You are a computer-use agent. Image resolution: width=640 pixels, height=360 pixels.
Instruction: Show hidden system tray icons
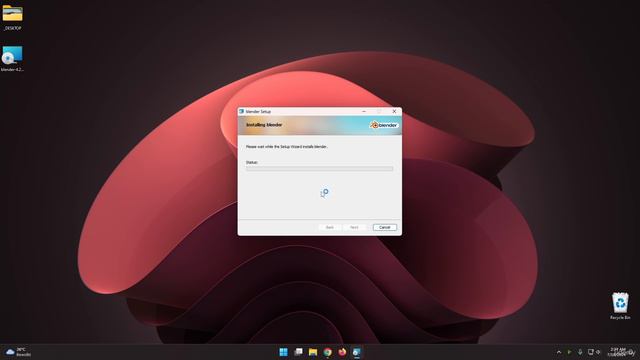coord(559,352)
